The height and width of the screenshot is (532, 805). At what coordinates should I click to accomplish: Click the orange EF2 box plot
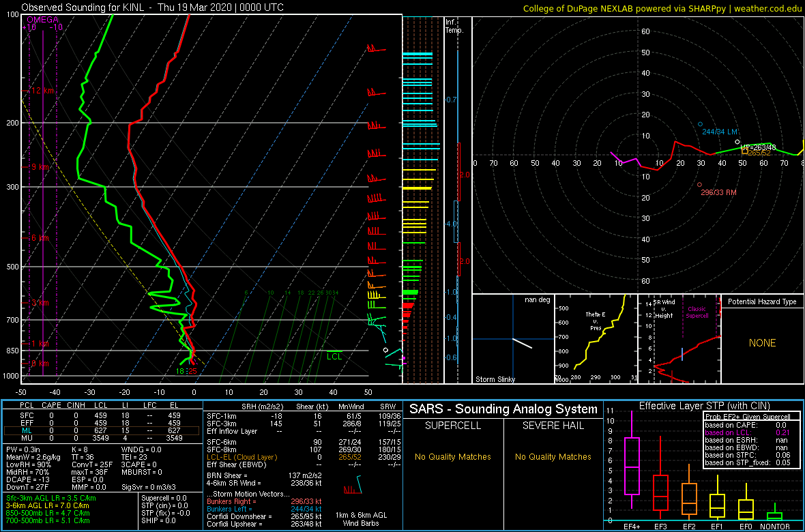(689, 499)
